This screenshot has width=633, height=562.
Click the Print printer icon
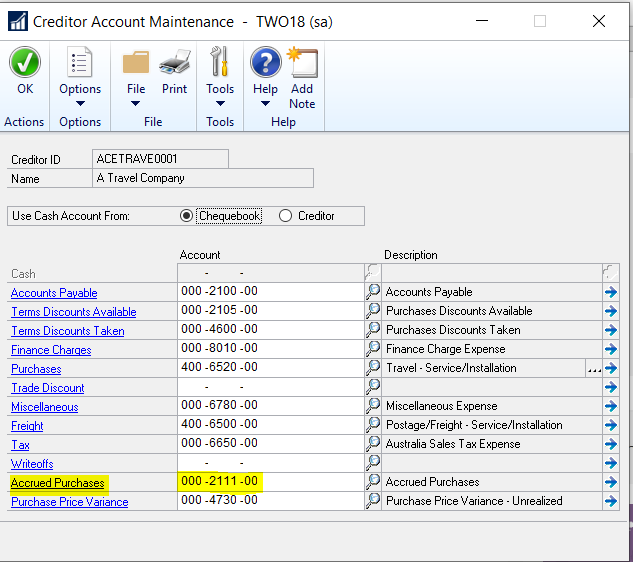pyautogui.click(x=175, y=63)
